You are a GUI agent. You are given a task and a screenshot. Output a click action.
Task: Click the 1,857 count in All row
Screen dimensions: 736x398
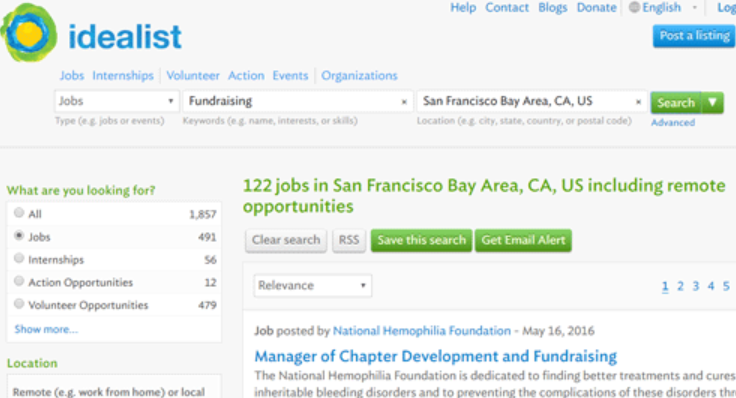tap(202, 214)
